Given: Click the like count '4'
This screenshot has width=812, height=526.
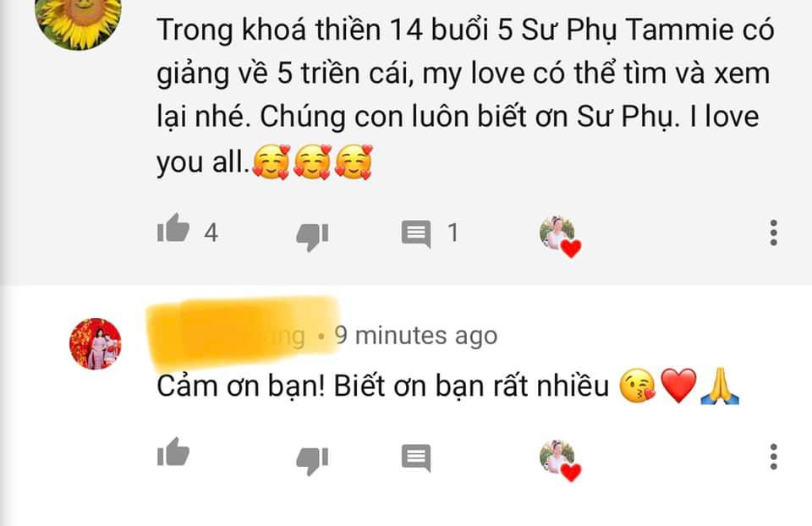Looking at the screenshot, I should pos(211,233).
